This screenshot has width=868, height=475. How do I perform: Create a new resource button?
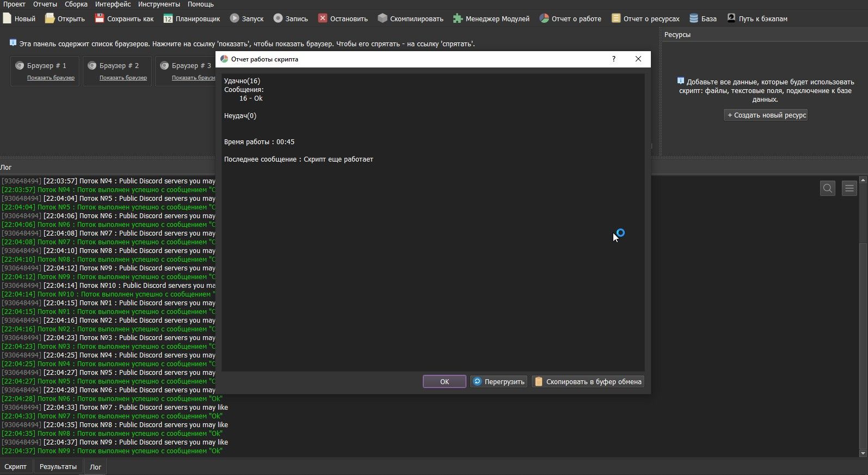(x=766, y=115)
